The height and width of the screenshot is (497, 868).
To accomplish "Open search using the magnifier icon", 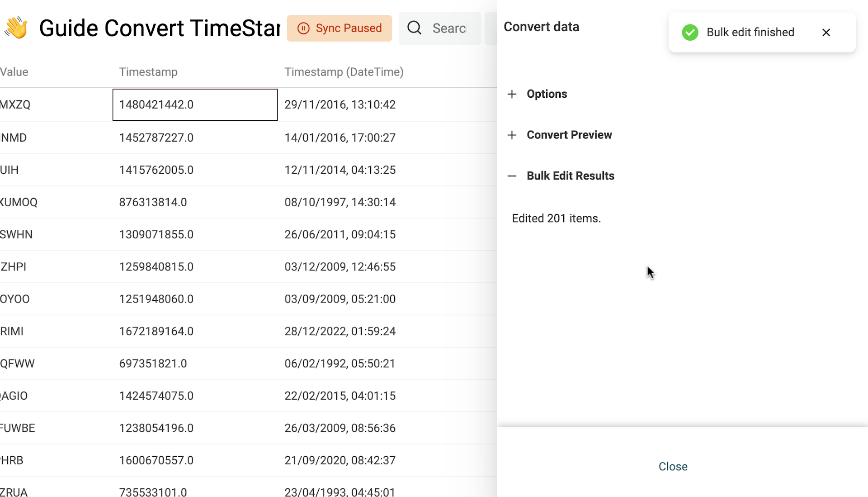I will tap(414, 28).
